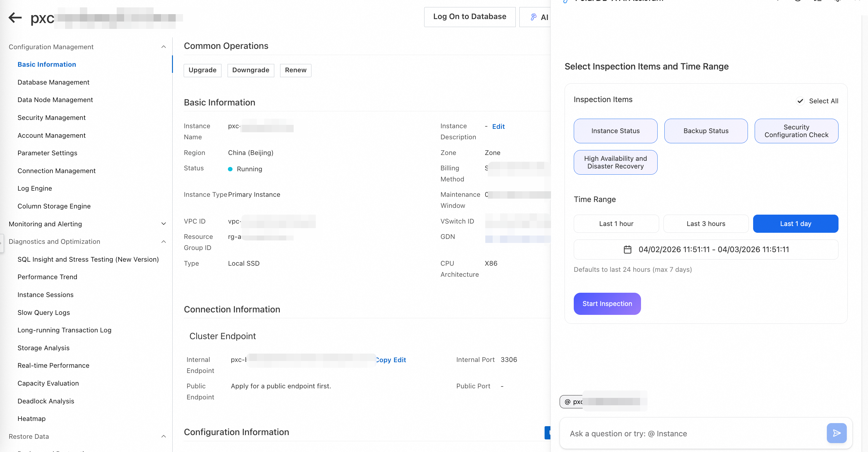Go to Slow Query Logs page

44,313
